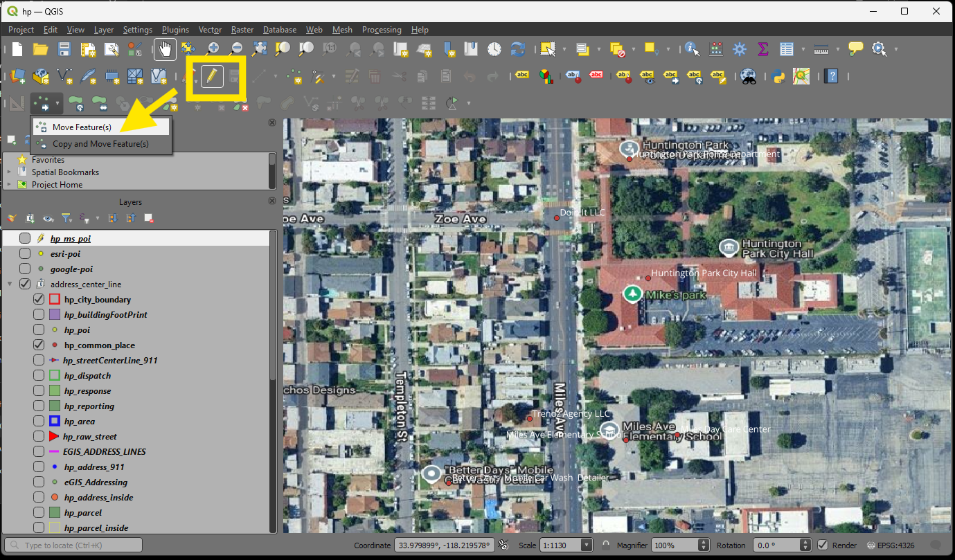
Task: Open the Attribute Table icon
Action: pyautogui.click(x=787, y=49)
